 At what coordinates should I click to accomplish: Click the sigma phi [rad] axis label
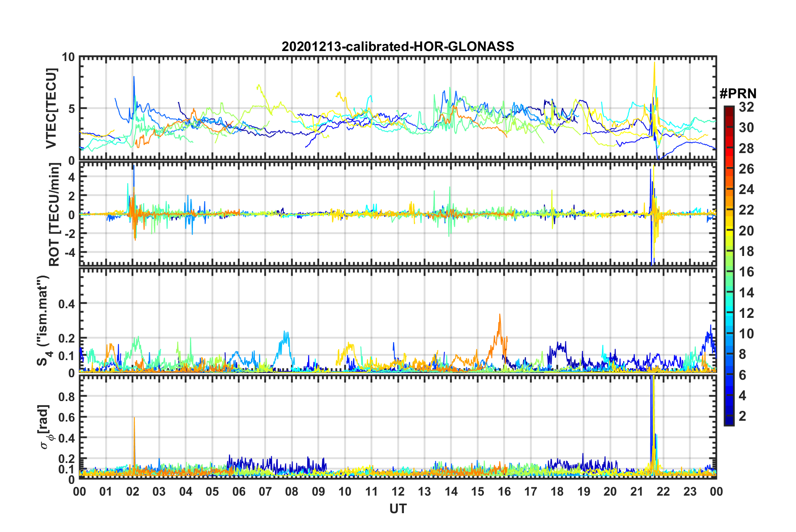(x=46, y=427)
